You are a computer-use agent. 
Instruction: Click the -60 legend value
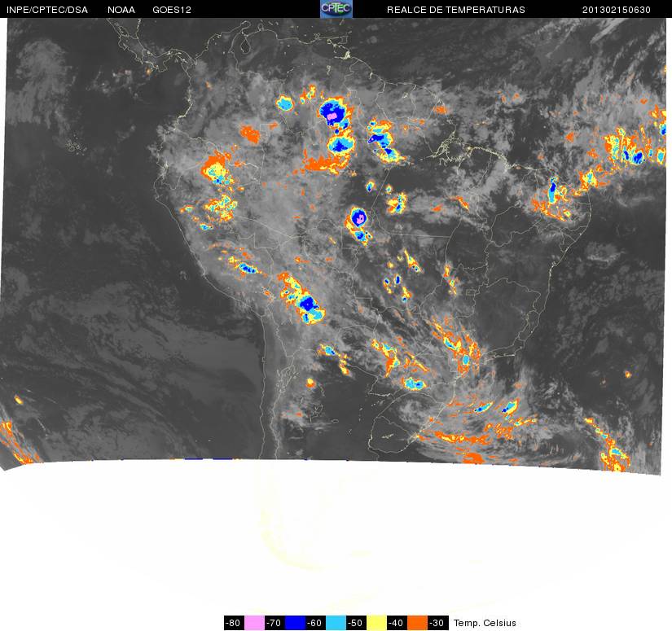tap(315, 622)
